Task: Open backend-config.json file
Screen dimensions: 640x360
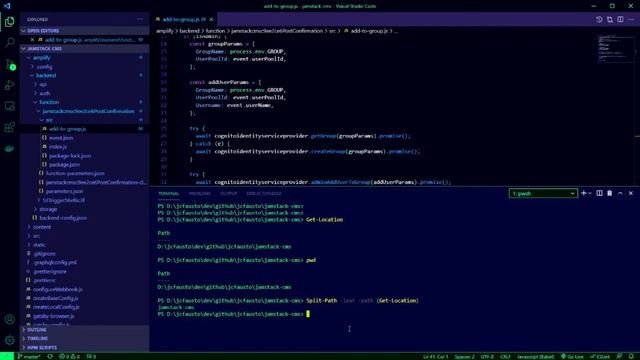Action: click(x=84, y=218)
